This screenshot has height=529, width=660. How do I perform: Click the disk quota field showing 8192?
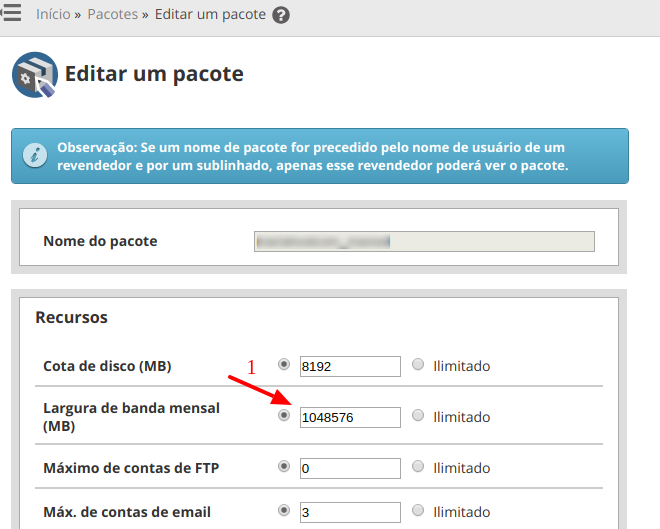click(349, 366)
